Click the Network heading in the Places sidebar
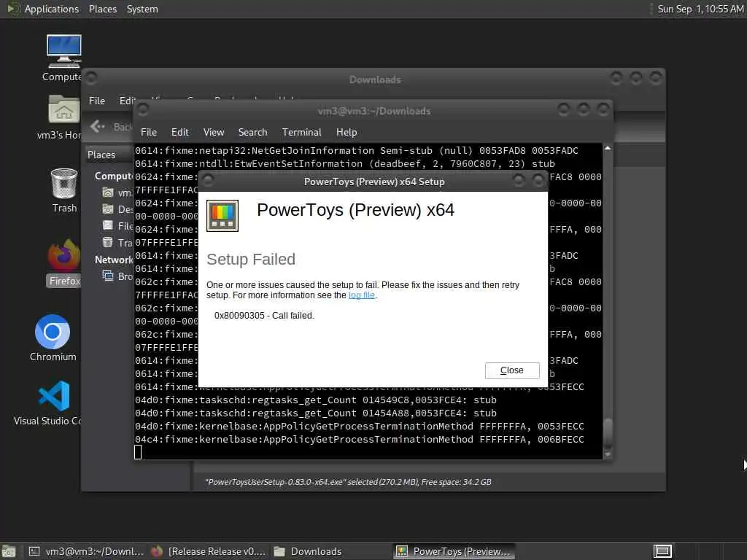Screen dimensions: 747x560 coord(113,260)
